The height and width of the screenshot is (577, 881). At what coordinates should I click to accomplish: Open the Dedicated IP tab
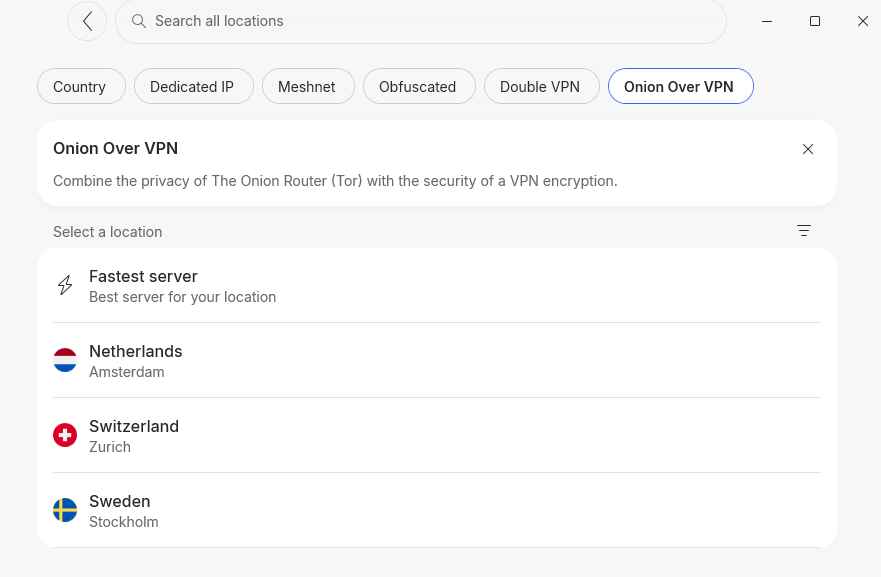pos(194,87)
